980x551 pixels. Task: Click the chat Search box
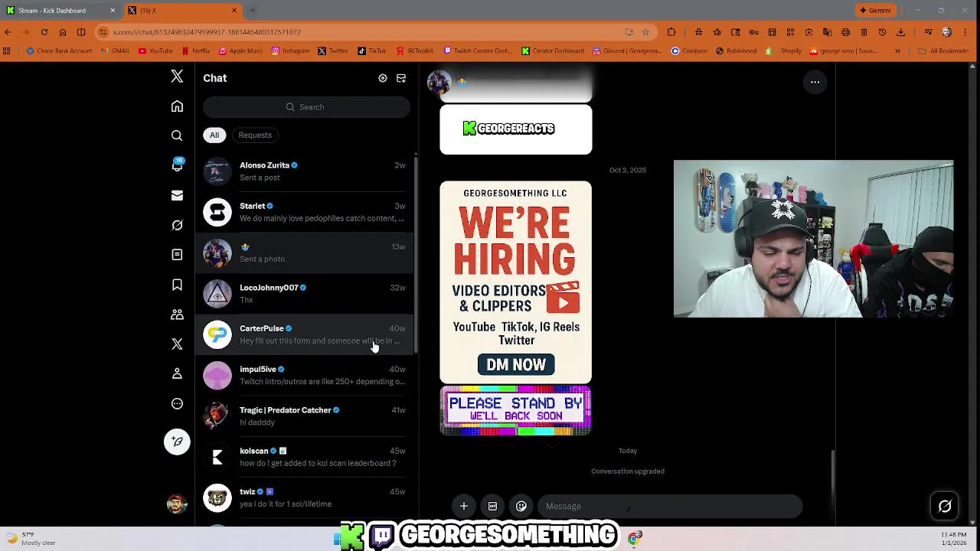pyautogui.click(x=306, y=107)
